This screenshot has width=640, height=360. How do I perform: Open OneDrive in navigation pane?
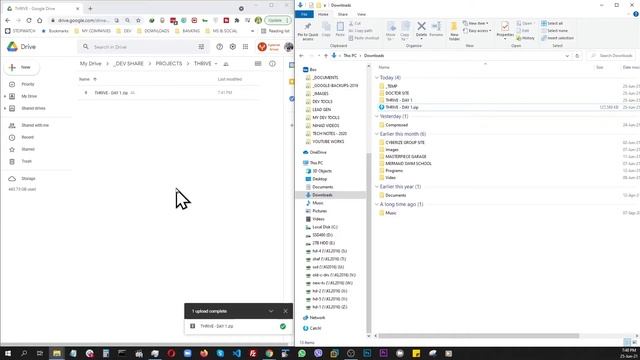(318, 152)
